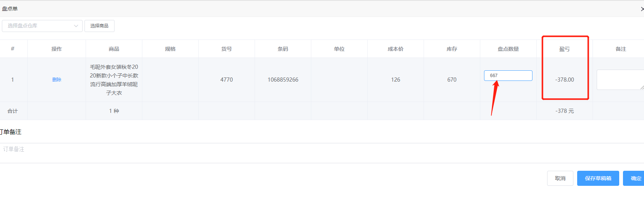Focus the 盘点数量 field showing 667
Viewport: 644px width, 205px height.
tap(508, 76)
